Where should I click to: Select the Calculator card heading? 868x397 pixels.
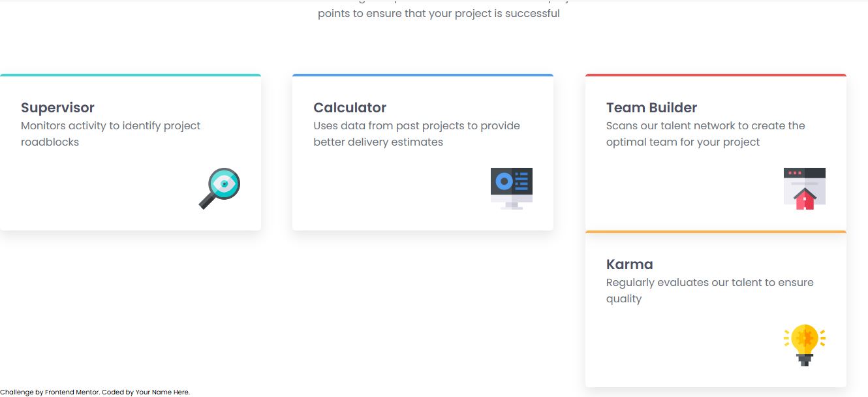[x=350, y=108]
